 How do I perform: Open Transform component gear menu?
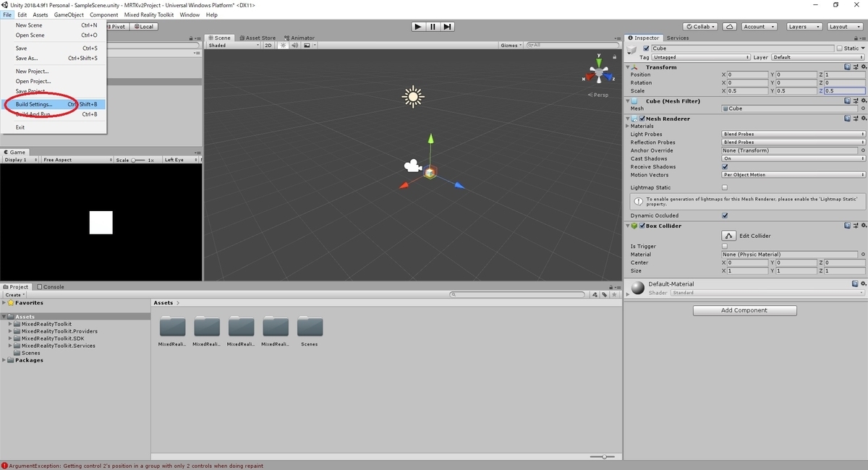(x=862, y=67)
